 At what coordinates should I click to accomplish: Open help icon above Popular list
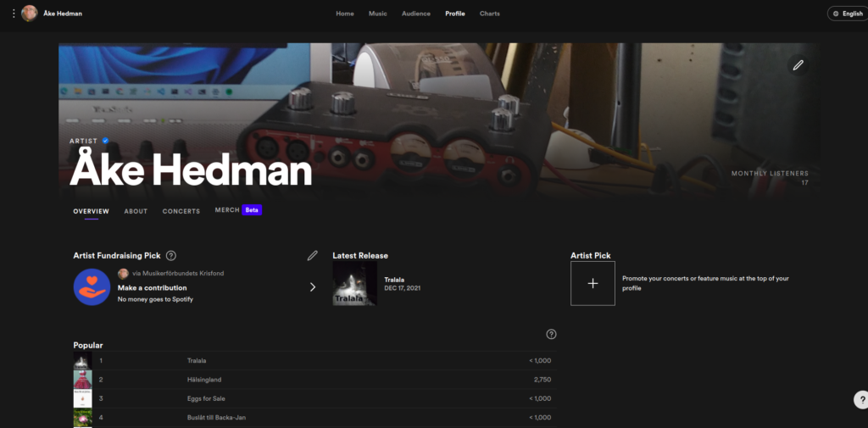[551, 334]
